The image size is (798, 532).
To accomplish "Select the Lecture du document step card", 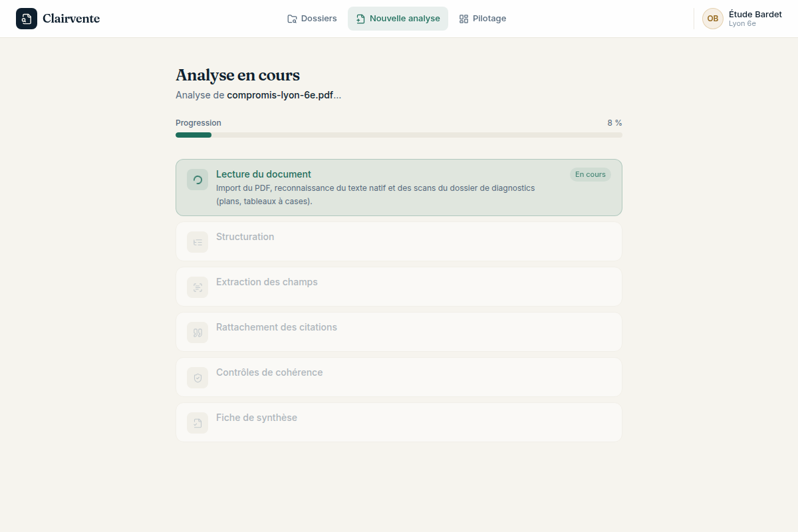I will click(399, 188).
